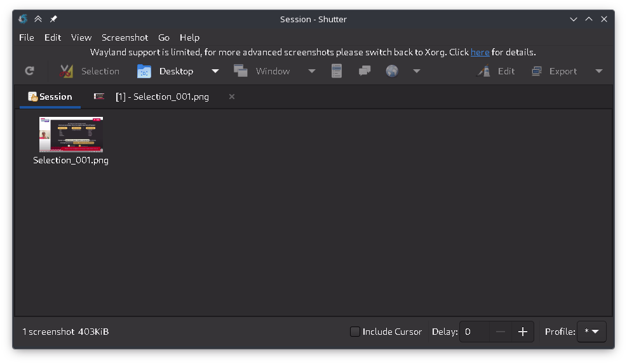The height and width of the screenshot is (364, 627).
Task: Click the Export toolbar button
Action: point(555,71)
